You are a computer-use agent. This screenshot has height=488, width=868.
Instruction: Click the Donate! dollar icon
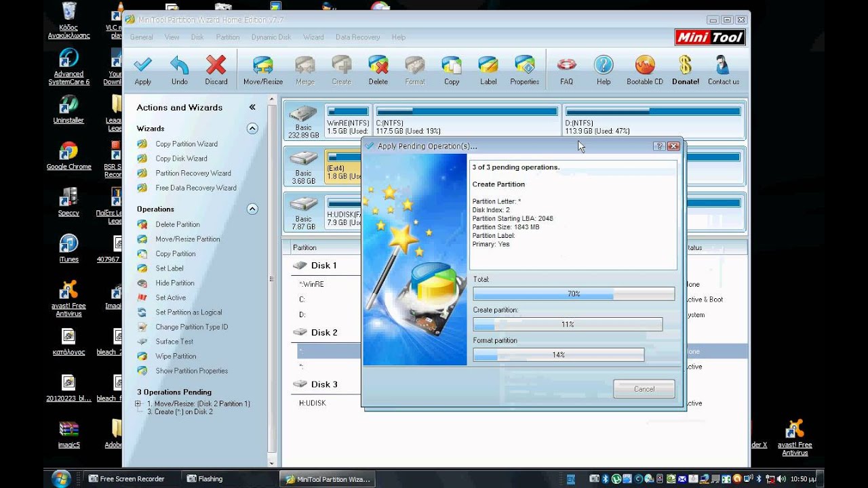point(686,70)
